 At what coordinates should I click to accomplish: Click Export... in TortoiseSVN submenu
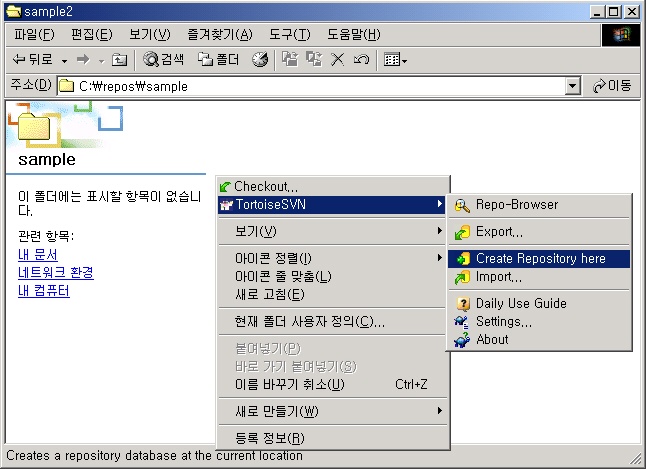pyautogui.click(x=499, y=232)
